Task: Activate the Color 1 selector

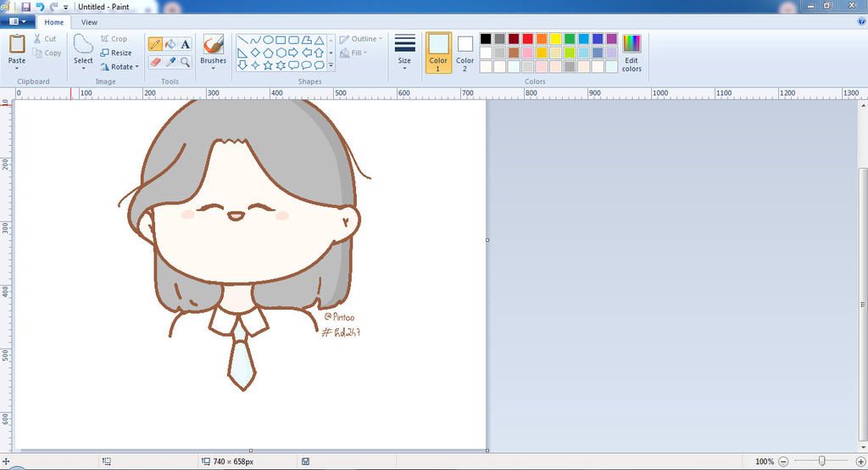Action: tap(438, 53)
